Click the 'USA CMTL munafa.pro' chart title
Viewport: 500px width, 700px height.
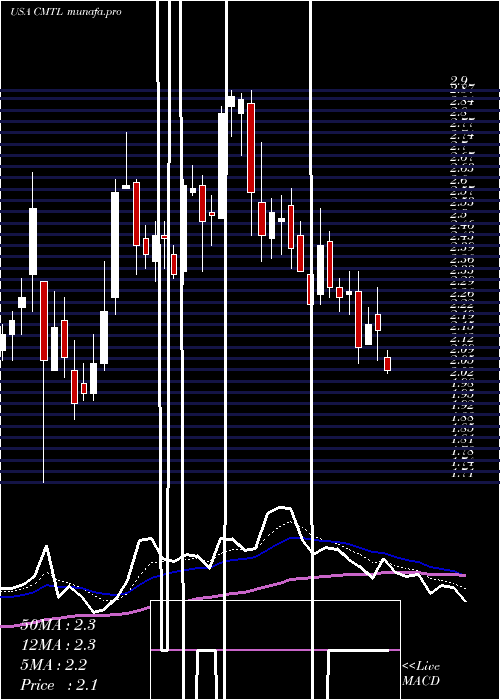tap(66, 12)
